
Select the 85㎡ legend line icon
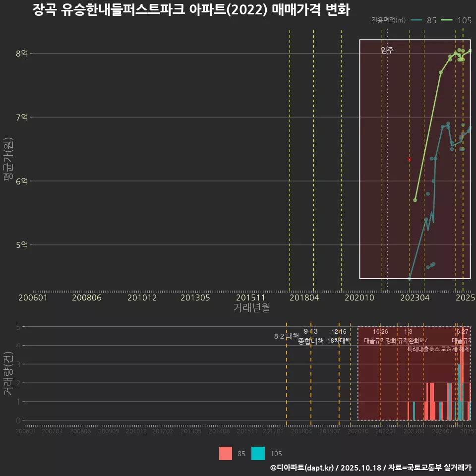pos(417,21)
